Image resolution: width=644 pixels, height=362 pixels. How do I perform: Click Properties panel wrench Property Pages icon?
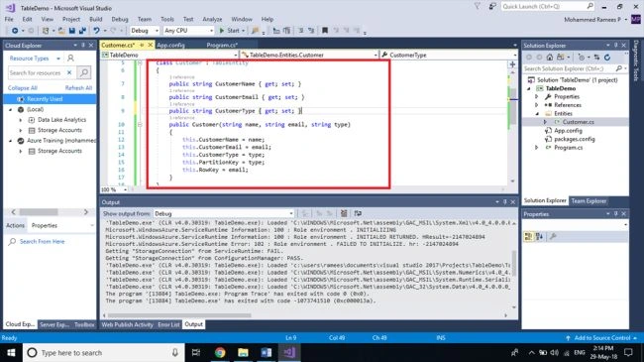(553, 236)
